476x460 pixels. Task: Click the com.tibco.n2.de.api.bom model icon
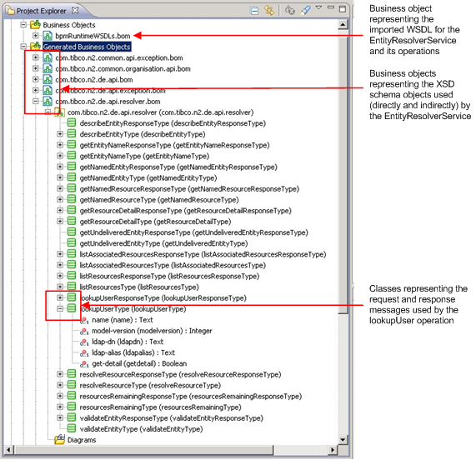48,79
